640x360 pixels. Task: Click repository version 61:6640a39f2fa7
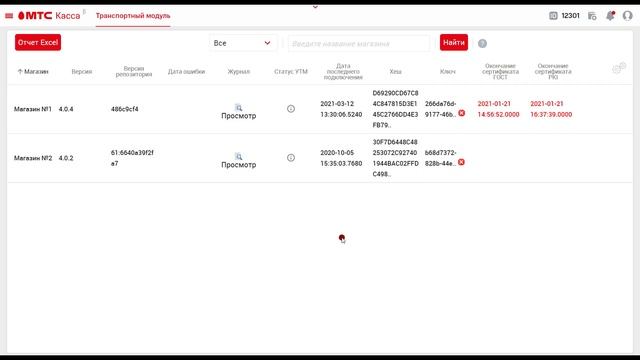[132, 158]
